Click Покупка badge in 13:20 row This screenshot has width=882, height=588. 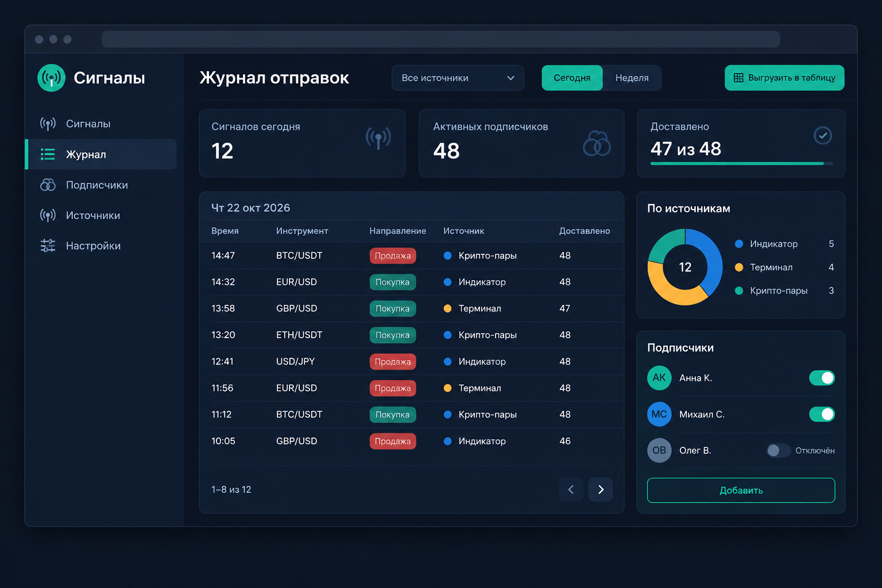click(393, 335)
